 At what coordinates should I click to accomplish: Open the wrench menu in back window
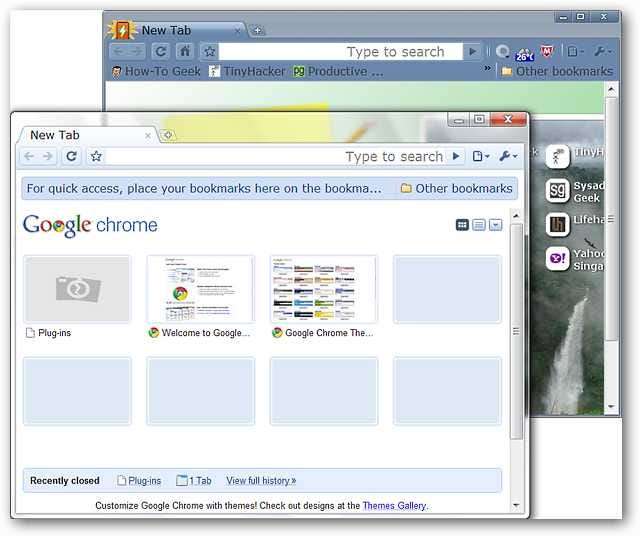[602, 51]
